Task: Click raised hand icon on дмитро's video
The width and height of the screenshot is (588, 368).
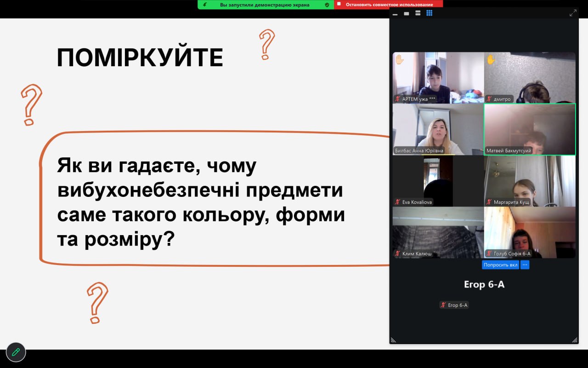Action: [x=491, y=59]
